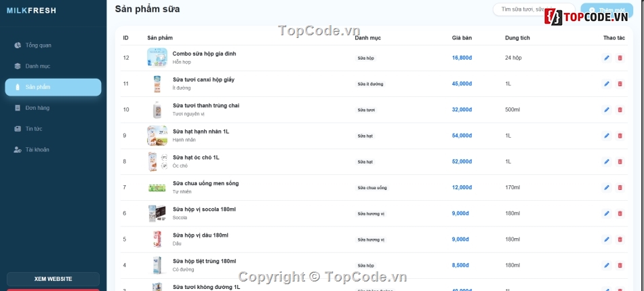Click the Thêm mới add button
The image size is (644, 291).
607,10
